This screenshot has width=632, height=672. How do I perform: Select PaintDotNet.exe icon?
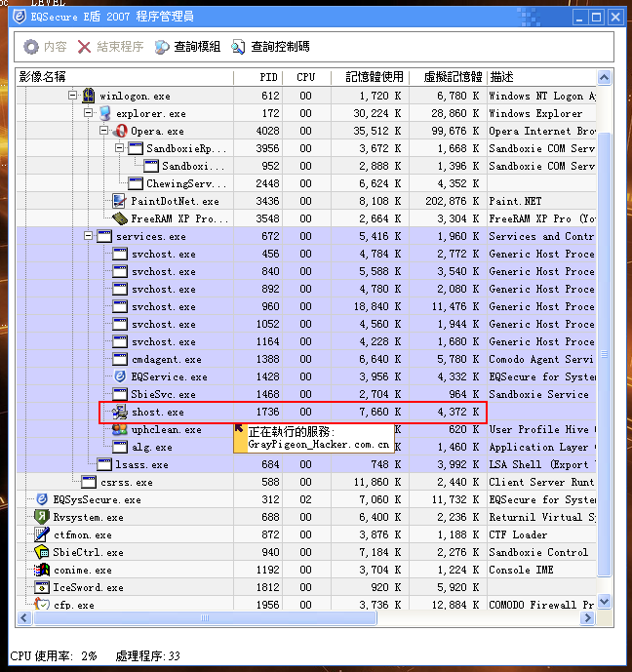(119, 201)
